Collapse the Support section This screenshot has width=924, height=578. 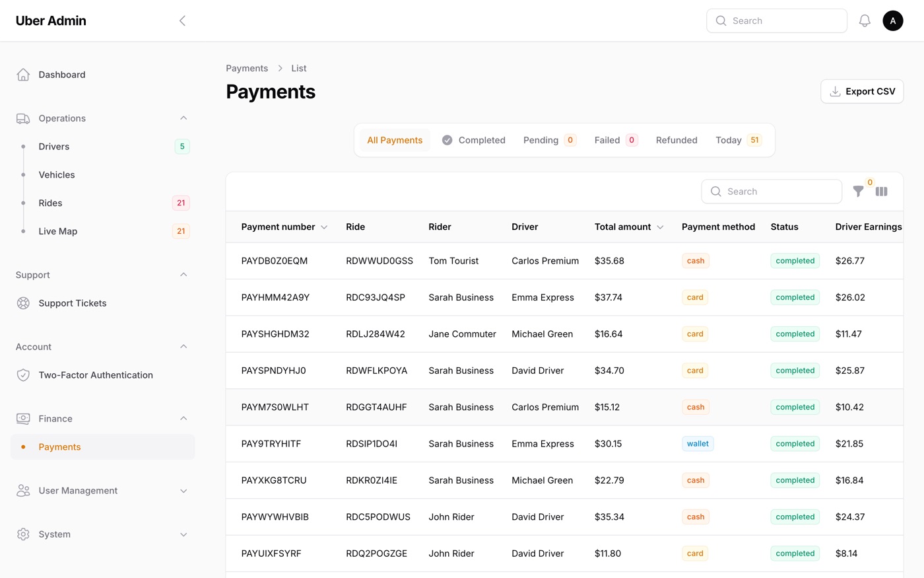click(x=183, y=275)
